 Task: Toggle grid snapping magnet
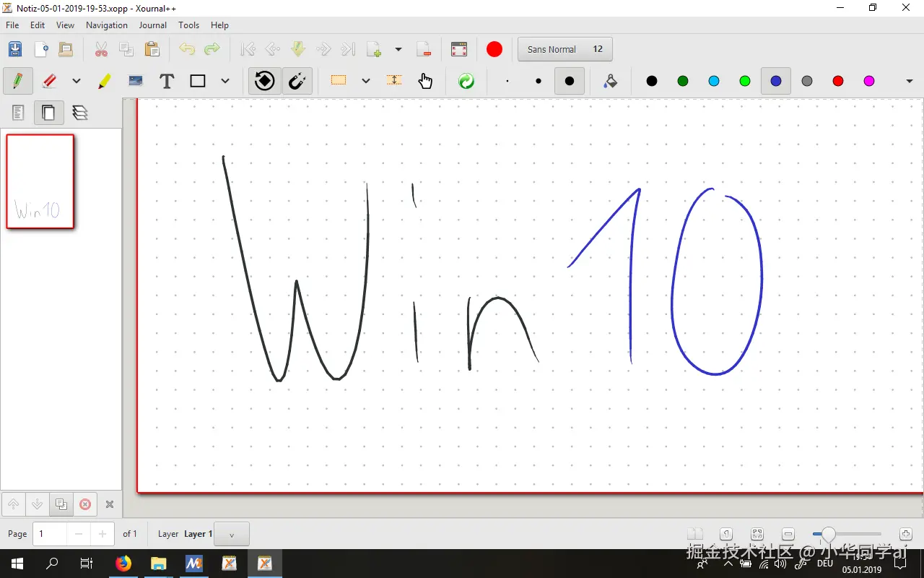click(297, 81)
